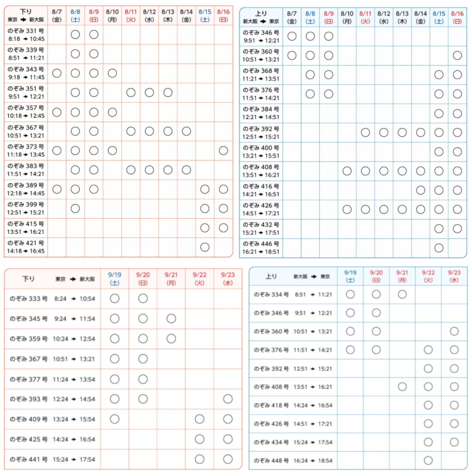Click the のぞみ 409号 train name

[28, 419]
